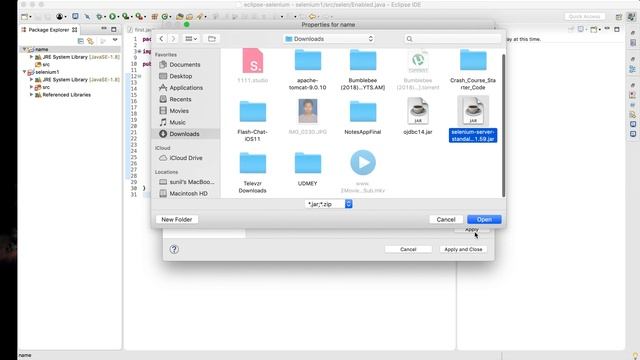
Task: Expand src folder under selenium1
Action: tap(31, 87)
